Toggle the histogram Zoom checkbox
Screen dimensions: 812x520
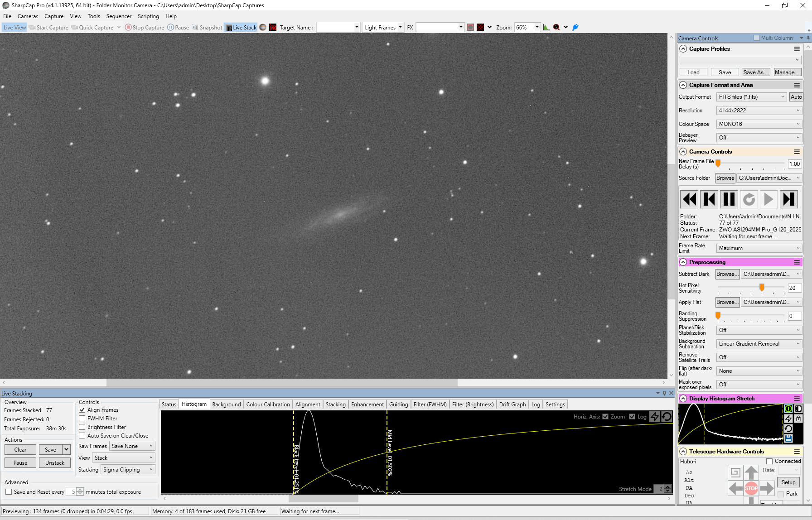click(605, 417)
